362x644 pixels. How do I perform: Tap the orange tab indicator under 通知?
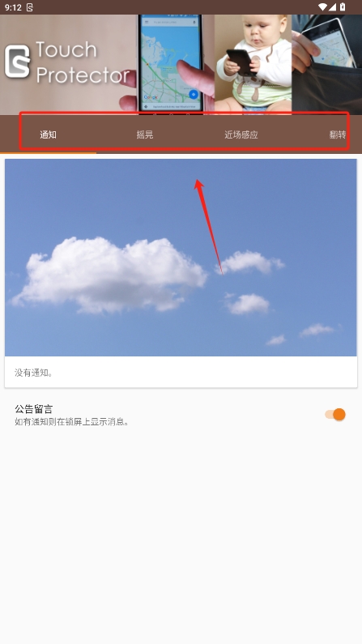[x=48, y=153]
